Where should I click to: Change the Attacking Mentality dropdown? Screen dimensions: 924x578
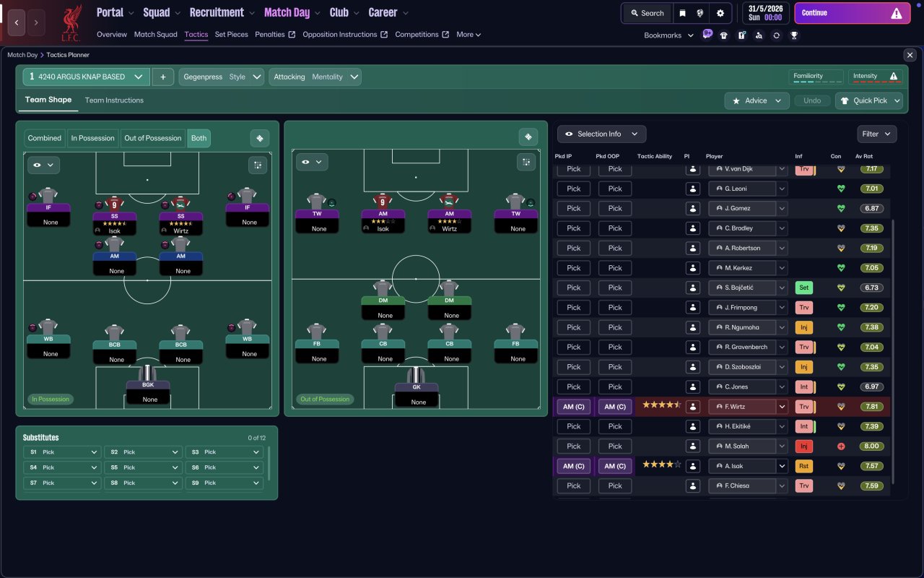tap(315, 77)
